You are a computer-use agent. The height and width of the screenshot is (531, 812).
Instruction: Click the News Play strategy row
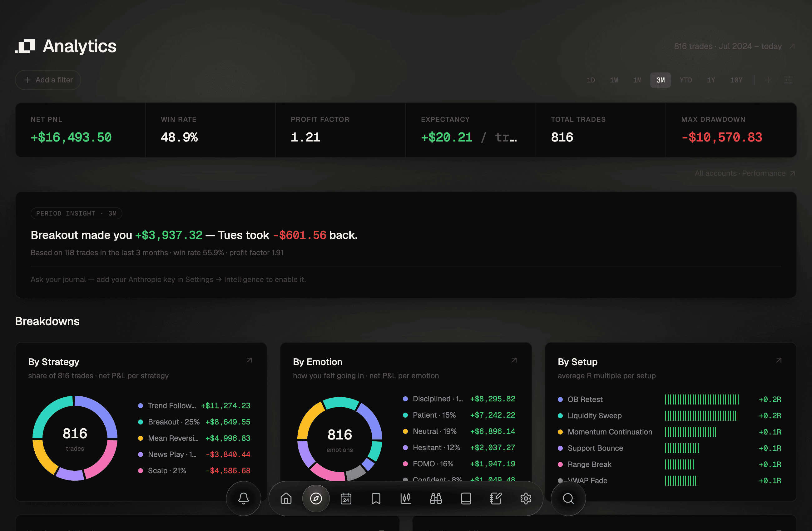point(194,454)
